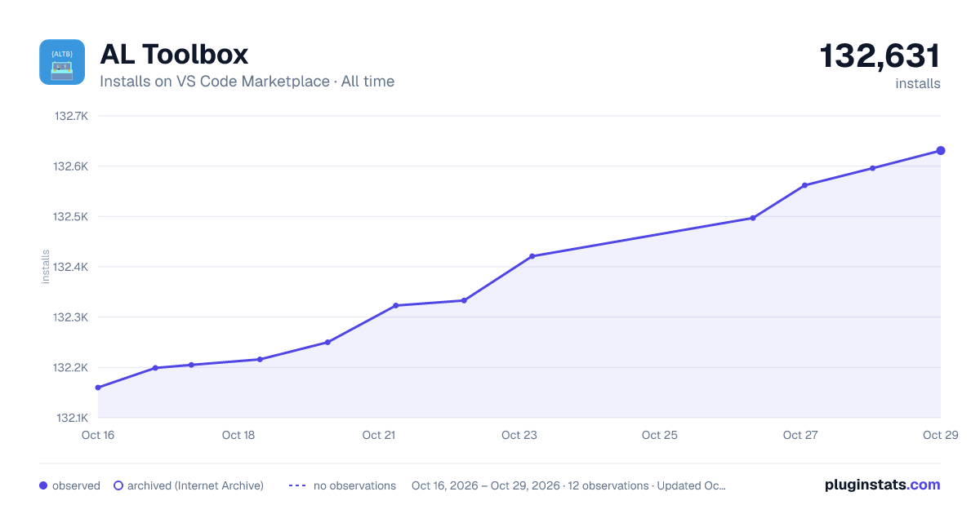Click the 'archived (Internet Archive)' legend label

tap(196, 485)
